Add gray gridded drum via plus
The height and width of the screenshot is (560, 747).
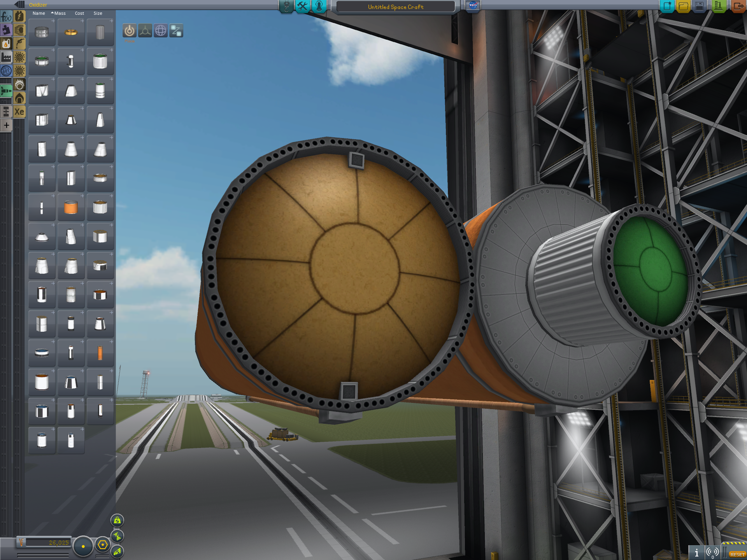[53, 21]
